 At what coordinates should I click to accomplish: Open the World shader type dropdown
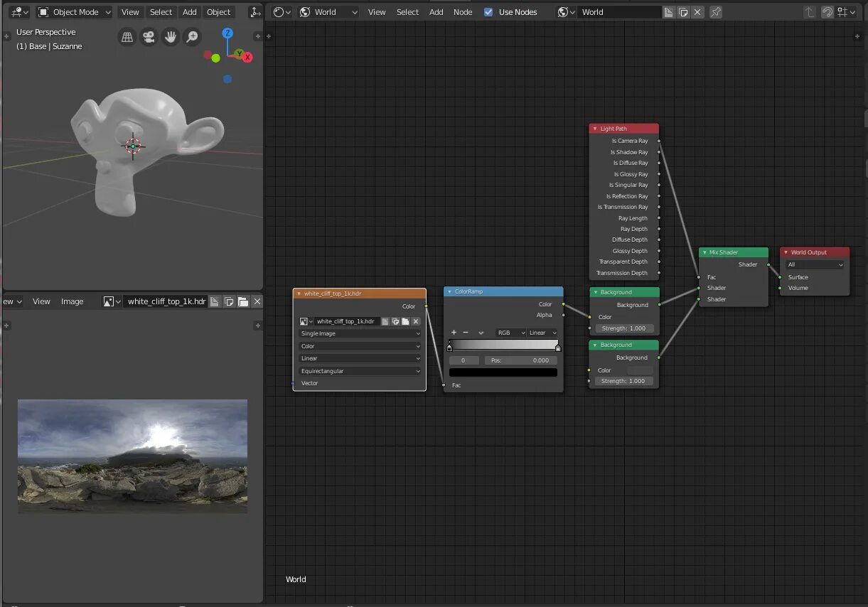[329, 12]
